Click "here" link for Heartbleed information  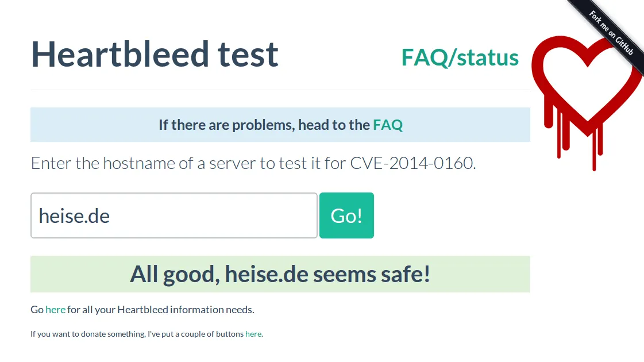pyautogui.click(x=55, y=310)
